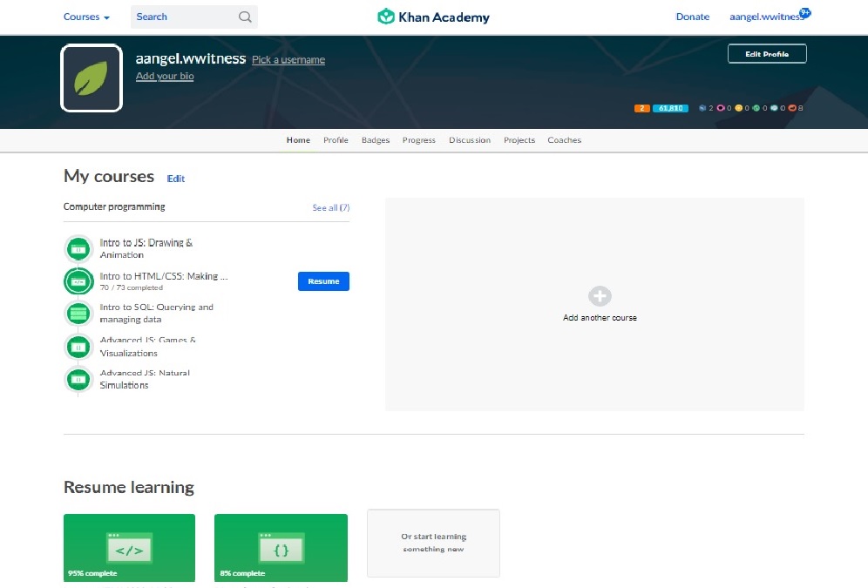Open the Projects tab
Viewport: 868px width, 588px height.
click(519, 140)
